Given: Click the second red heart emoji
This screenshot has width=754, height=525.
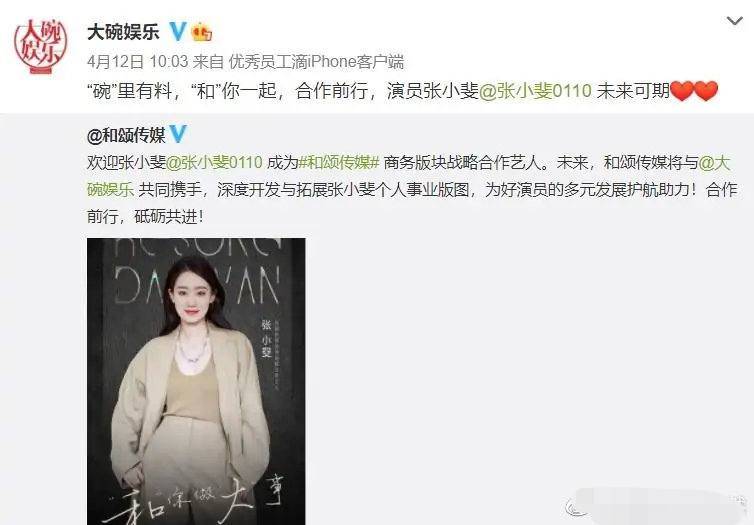Looking at the screenshot, I should pyautogui.click(x=706, y=91).
